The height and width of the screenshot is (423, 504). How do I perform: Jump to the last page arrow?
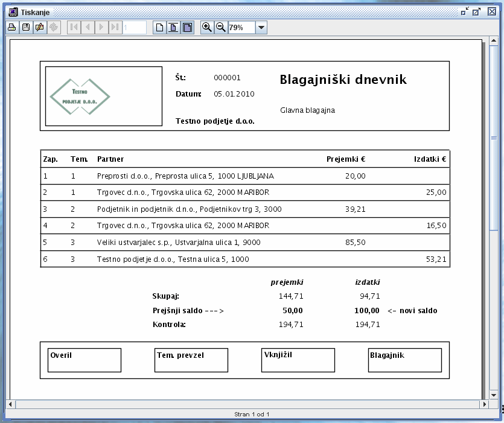pos(115,27)
